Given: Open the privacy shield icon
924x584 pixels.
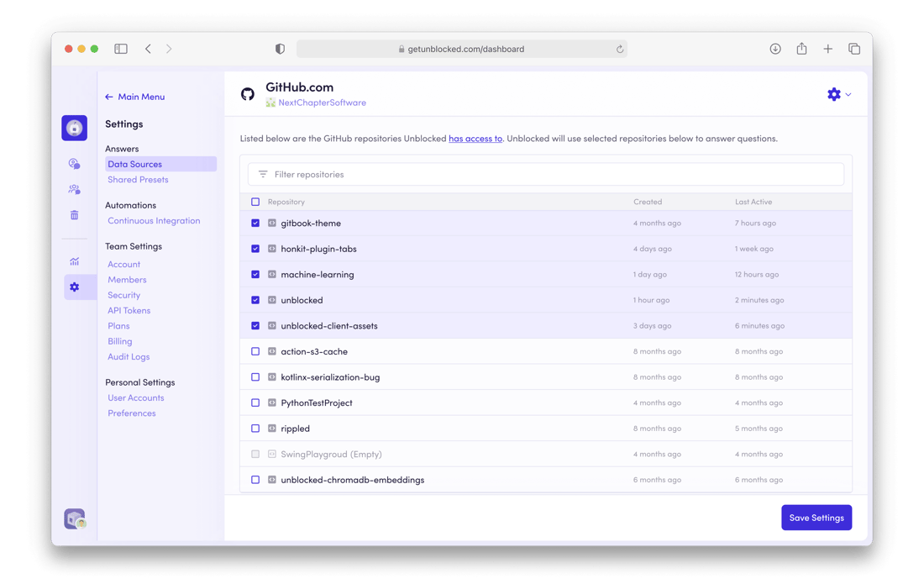Looking at the screenshot, I should point(280,49).
